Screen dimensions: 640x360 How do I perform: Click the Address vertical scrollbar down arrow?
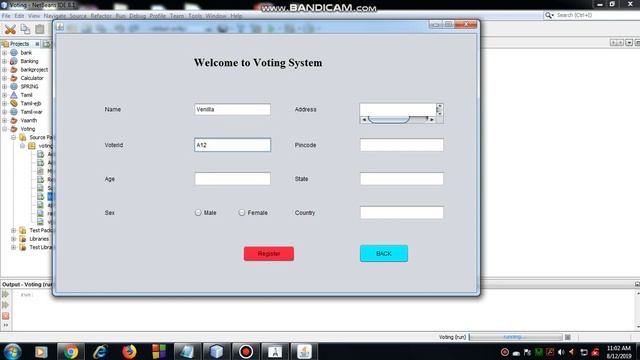440,113
